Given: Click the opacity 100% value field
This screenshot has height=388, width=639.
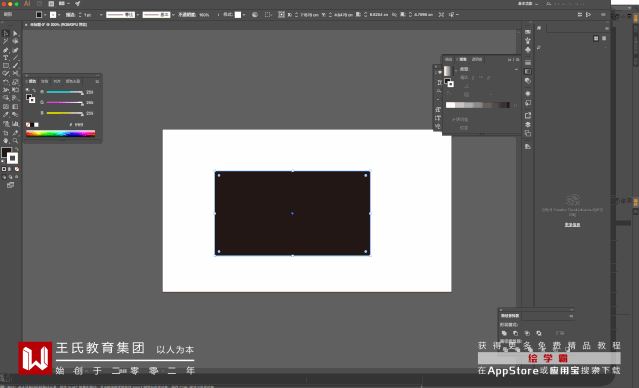Looking at the screenshot, I should tap(205, 15).
